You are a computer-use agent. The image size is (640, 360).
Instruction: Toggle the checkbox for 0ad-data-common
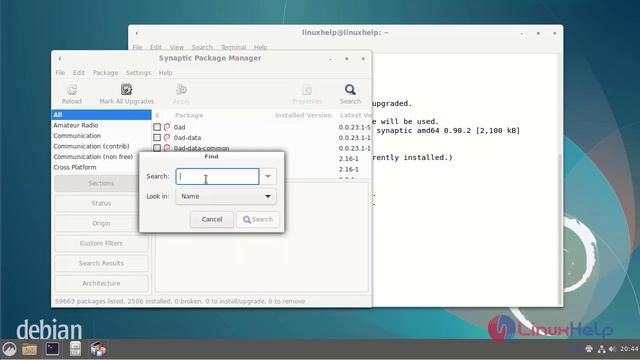[x=157, y=148]
